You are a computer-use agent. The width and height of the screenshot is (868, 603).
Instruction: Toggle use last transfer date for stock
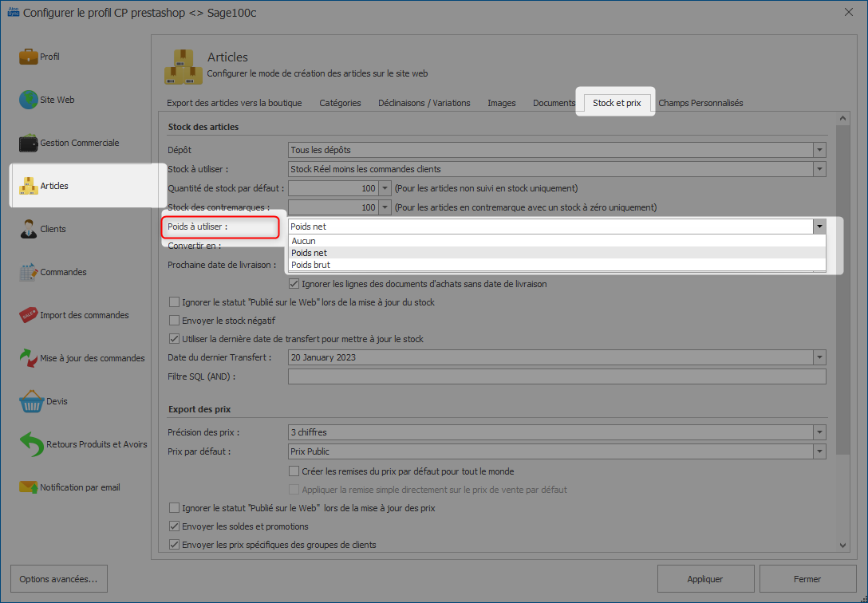[x=175, y=338]
